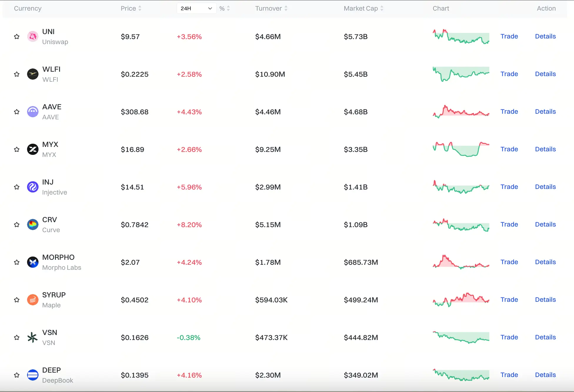This screenshot has width=574, height=392.
Task: Click the VSN coin logo
Action: pyautogui.click(x=33, y=337)
